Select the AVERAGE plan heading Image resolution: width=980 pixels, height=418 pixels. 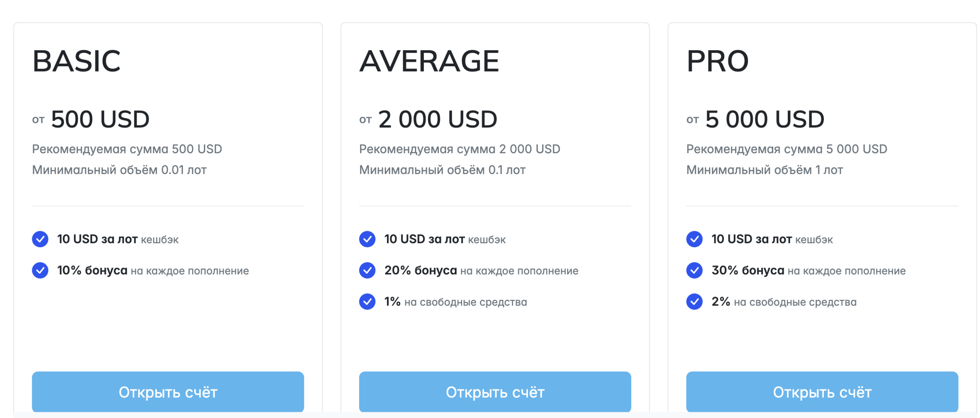(429, 61)
